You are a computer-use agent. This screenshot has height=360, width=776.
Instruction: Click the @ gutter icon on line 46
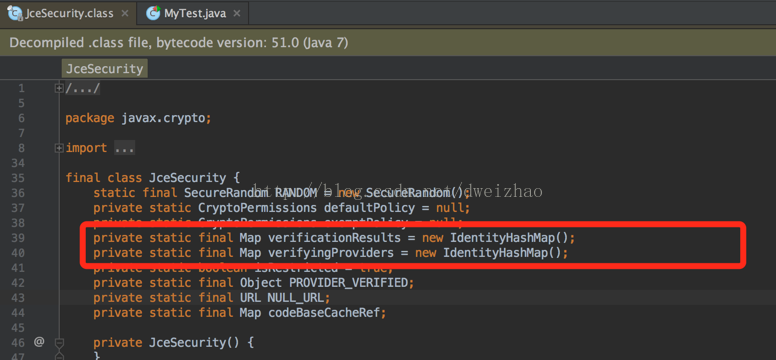(x=39, y=342)
